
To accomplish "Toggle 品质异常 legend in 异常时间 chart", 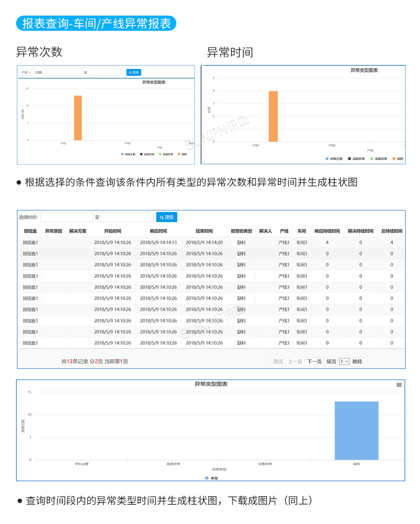I will 356,159.
